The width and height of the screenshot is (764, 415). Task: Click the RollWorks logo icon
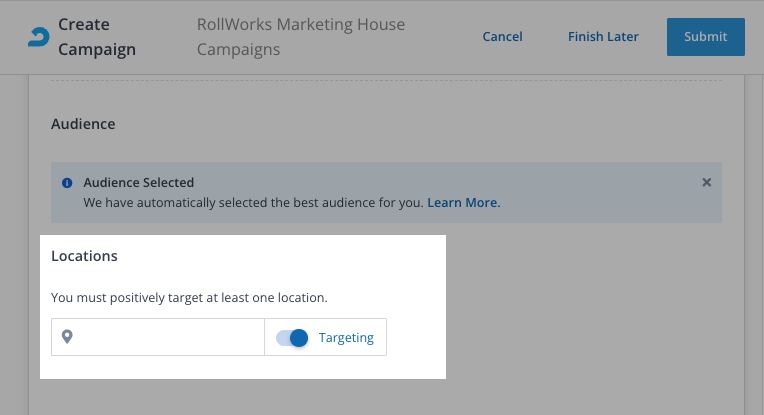point(37,37)
